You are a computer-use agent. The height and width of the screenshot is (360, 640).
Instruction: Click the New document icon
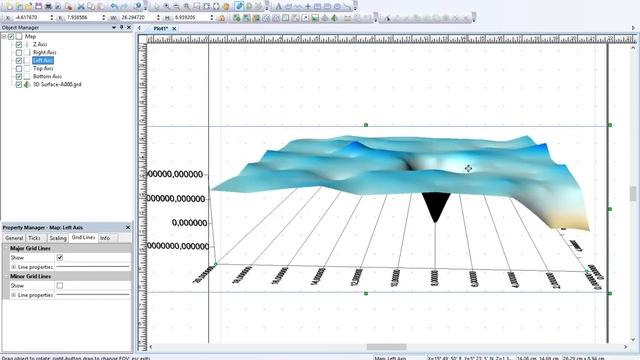9,6
